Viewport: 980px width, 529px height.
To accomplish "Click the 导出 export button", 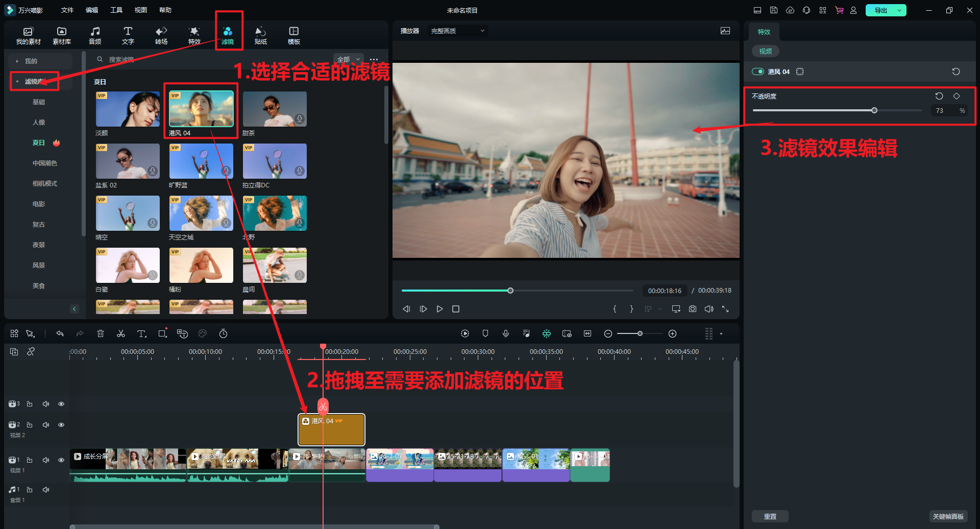I will click(880, 10).
